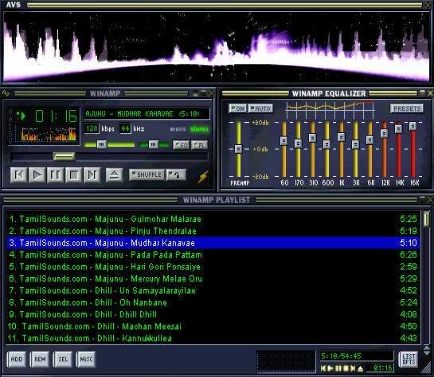Open the playlist SEL menu
Viewport: 434px width, 377px height.
pos(63,359)
